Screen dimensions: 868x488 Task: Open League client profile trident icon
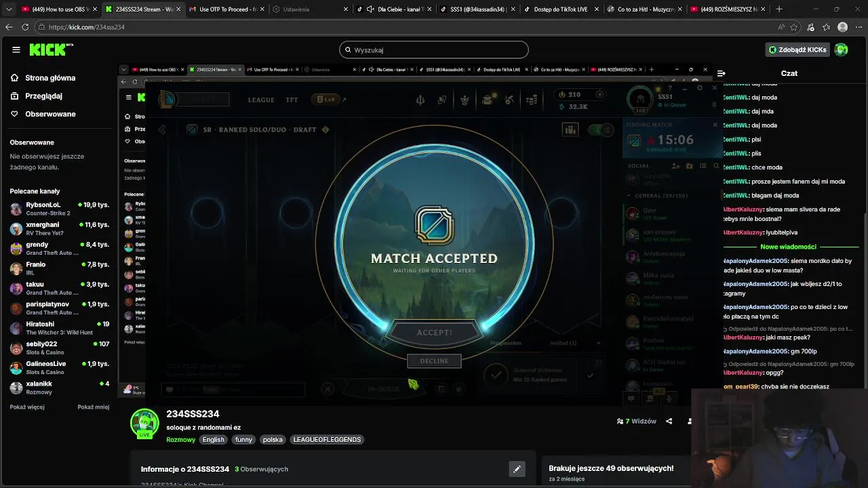pos(420,100)
